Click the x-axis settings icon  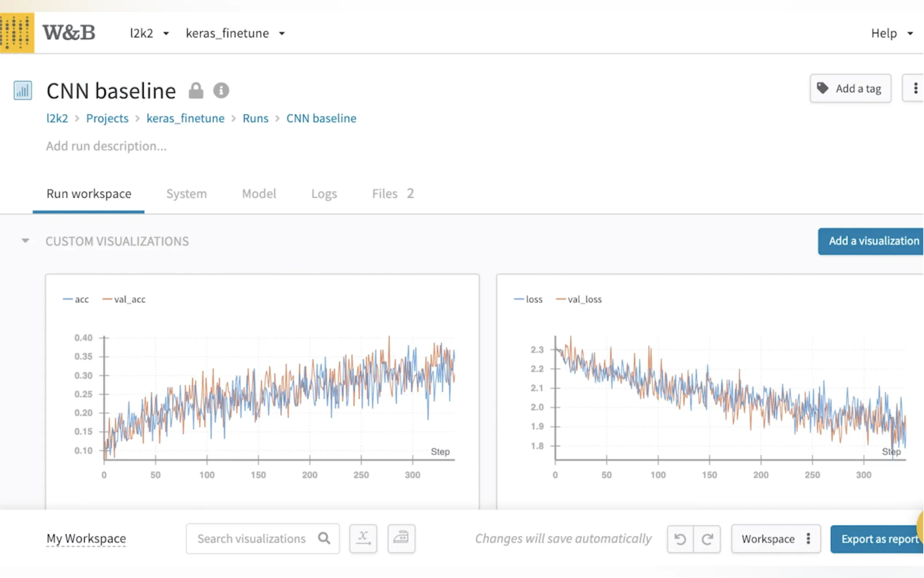[363, 538]
